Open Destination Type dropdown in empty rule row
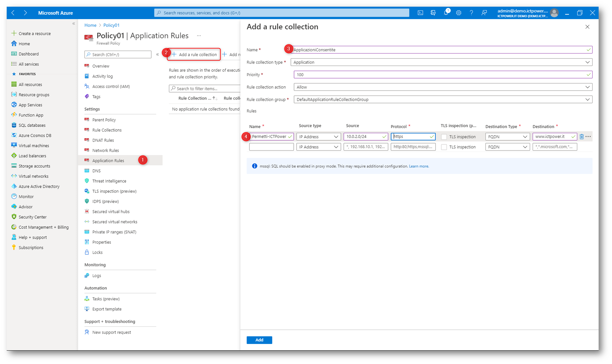Screen dimensions: 612x364 point(508,147)
